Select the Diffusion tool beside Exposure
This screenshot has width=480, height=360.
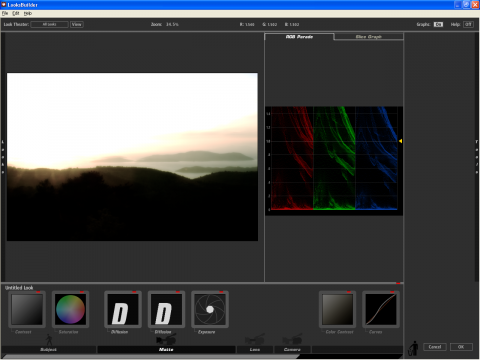point(166,309)
